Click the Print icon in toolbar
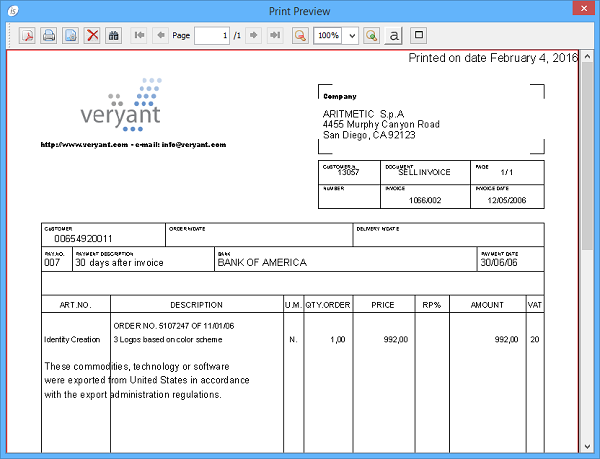 pyautogui.click(x=48, y=35)
